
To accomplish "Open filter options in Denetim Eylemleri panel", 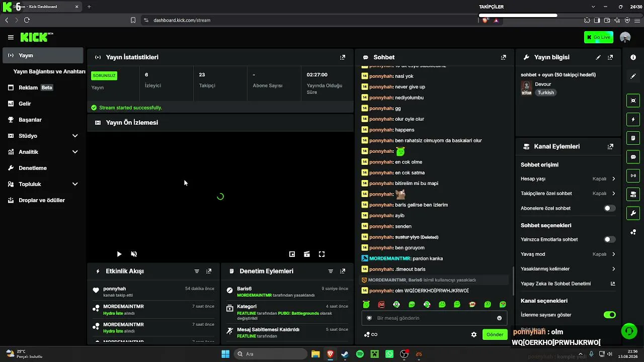I will [331, 271].
